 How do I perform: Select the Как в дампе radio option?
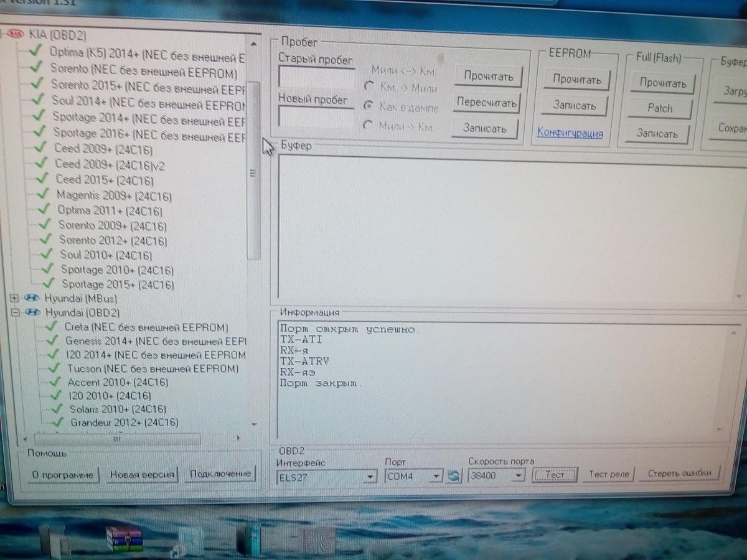pos(369,106)
